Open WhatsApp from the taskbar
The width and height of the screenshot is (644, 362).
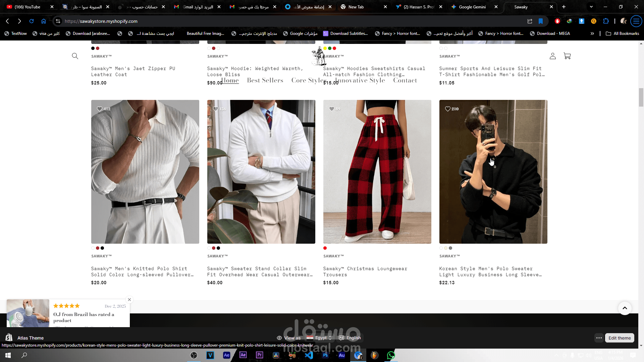(391, 355)
